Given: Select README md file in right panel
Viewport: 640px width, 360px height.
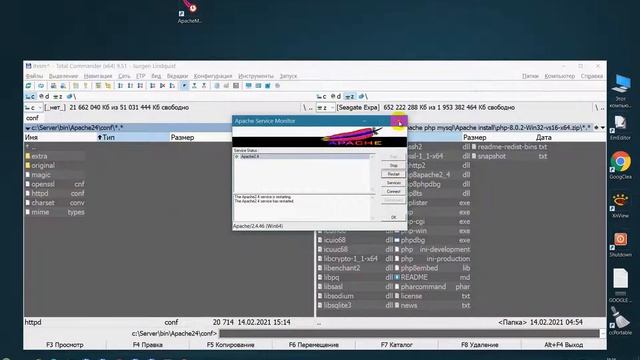Looking at the screenshot, I should click(x=432, y=277).
